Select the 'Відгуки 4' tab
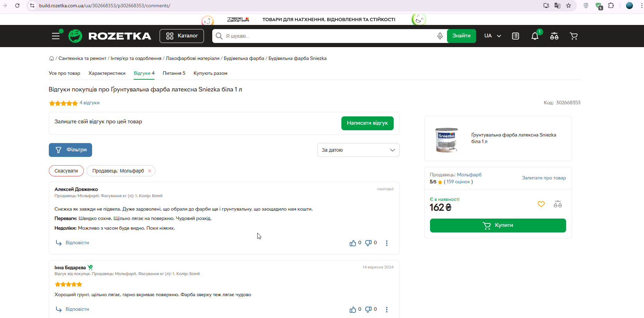This screenshot has height=318, width=644. tap(144, 73)
